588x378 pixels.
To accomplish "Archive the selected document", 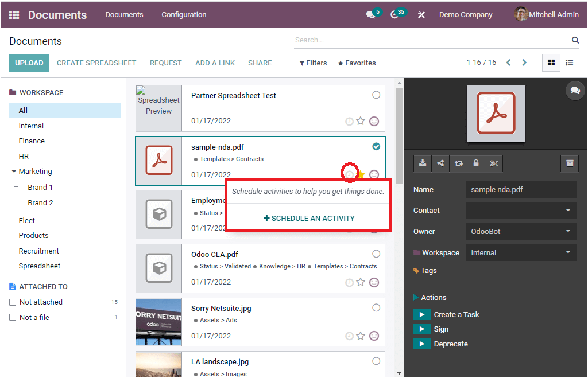I will pos(570,163).
